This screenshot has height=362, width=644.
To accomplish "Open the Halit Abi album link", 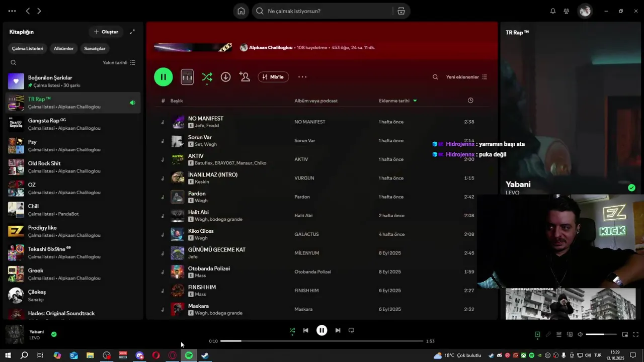I will 303,216.
